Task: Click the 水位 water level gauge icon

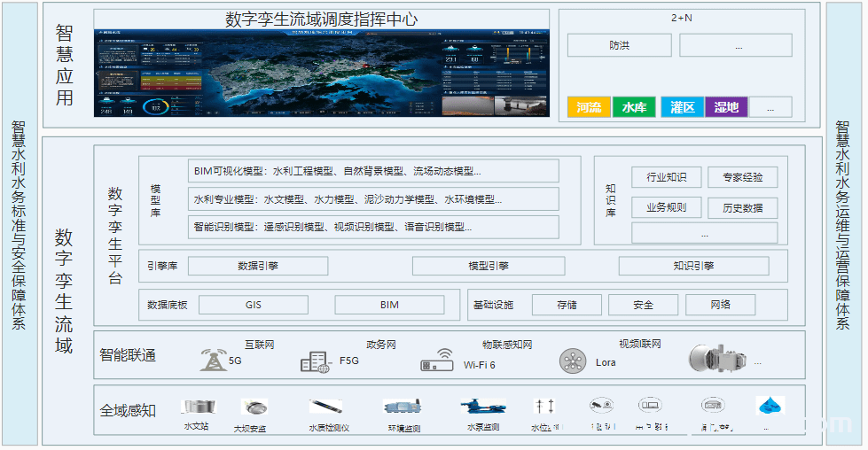Action: 544,407
